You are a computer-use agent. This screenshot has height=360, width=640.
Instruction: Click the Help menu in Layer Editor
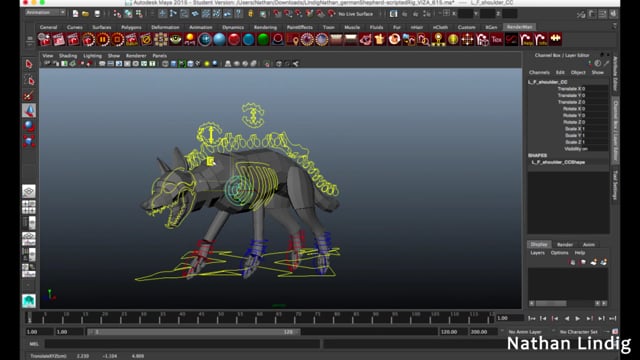(580, 253)
